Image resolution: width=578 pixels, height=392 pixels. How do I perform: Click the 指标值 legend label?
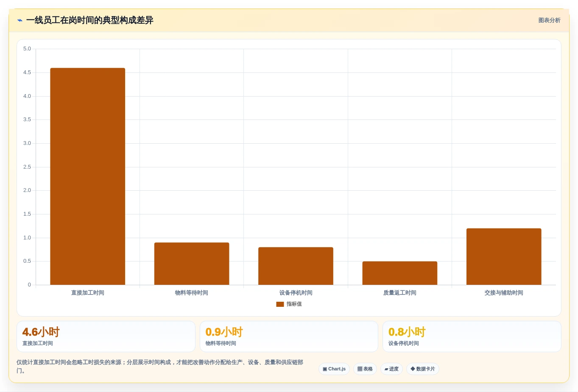click(294, 304)
